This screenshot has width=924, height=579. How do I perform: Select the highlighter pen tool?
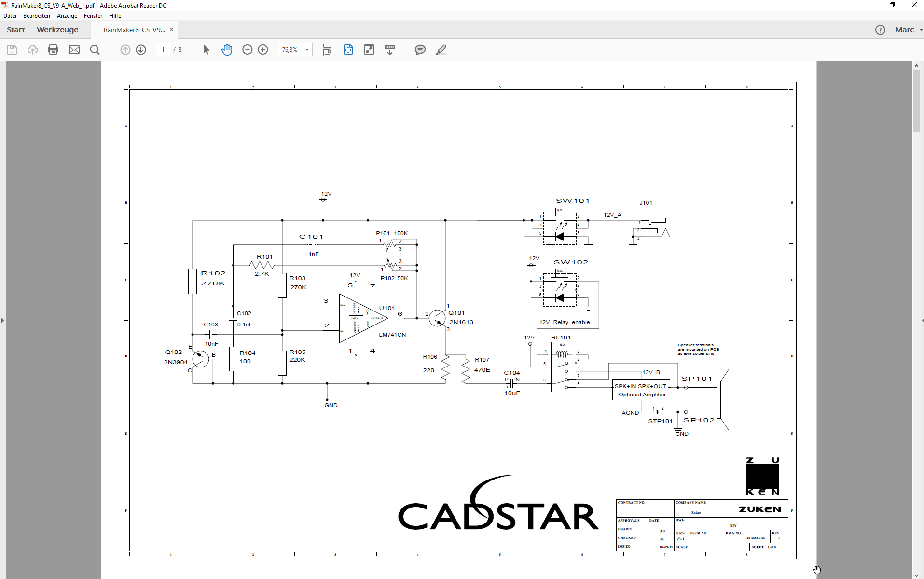point(441,50)
